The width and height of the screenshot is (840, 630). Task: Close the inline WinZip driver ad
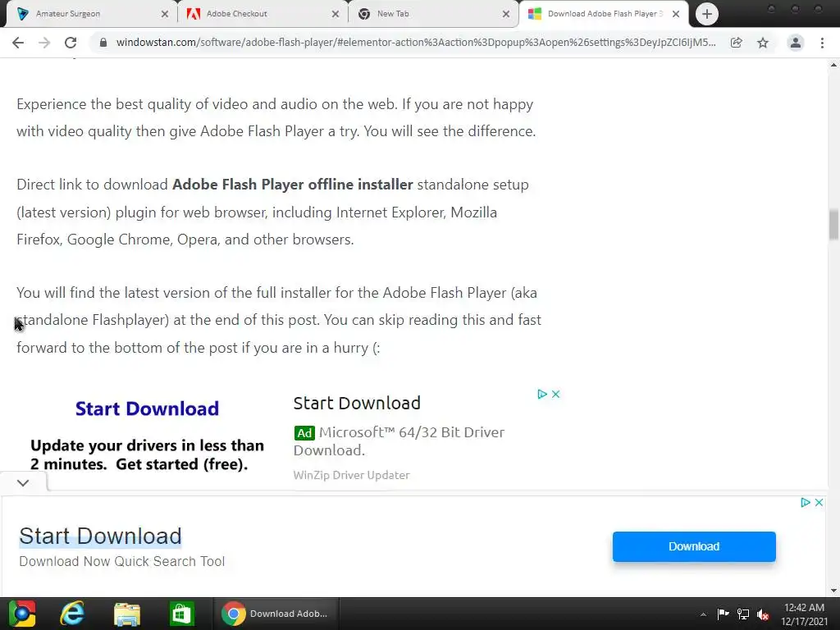click(x=555, y=395)
